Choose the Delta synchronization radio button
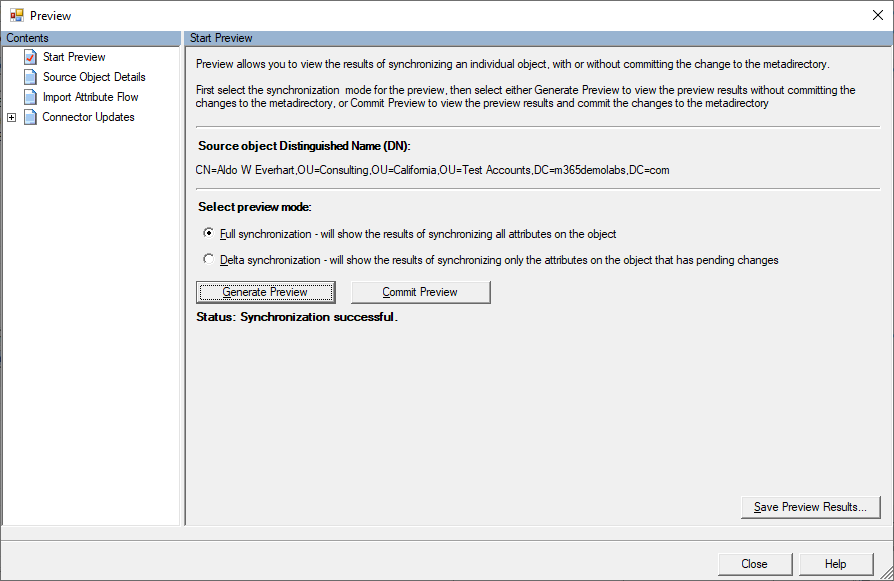894x581 pixels. pos(208,260)
